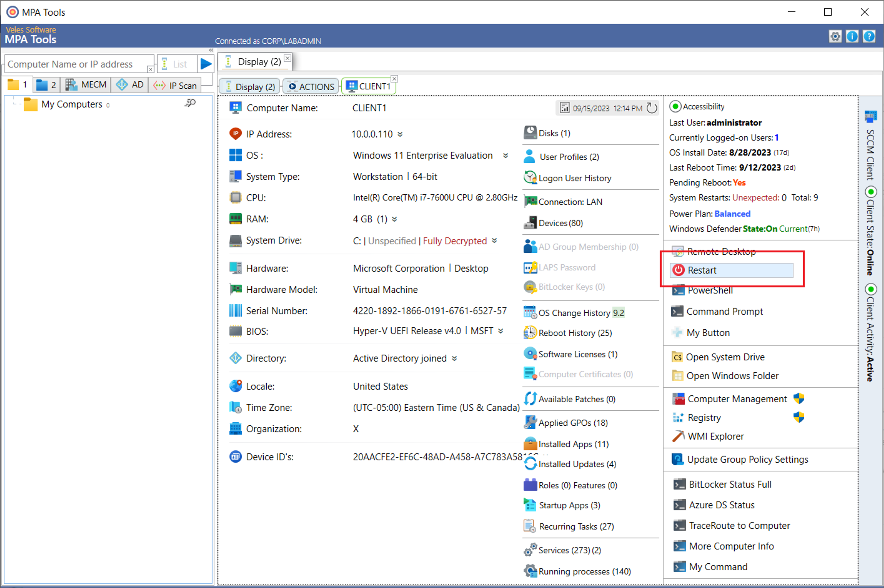884x588 pixels.
Task: Expand OS details chevron
Action: (506, 155)
